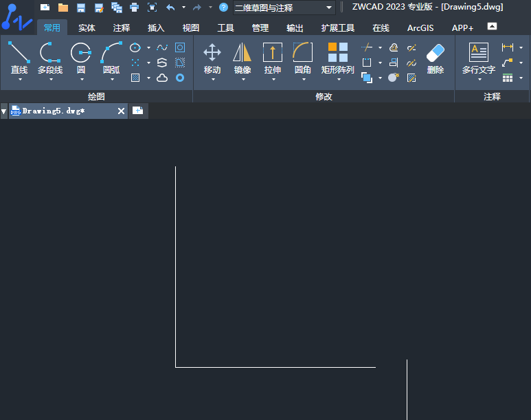Open the document tab list triangle

tap(3, 111)
